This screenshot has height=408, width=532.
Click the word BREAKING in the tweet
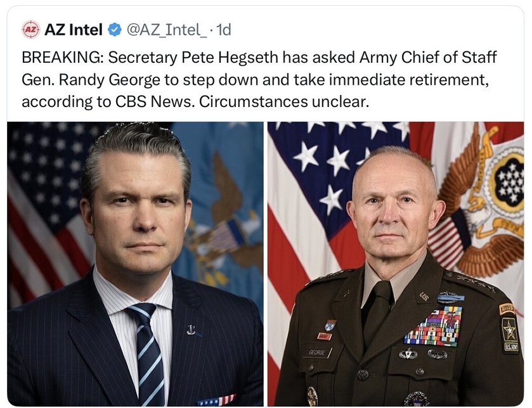tap(61, 58)
